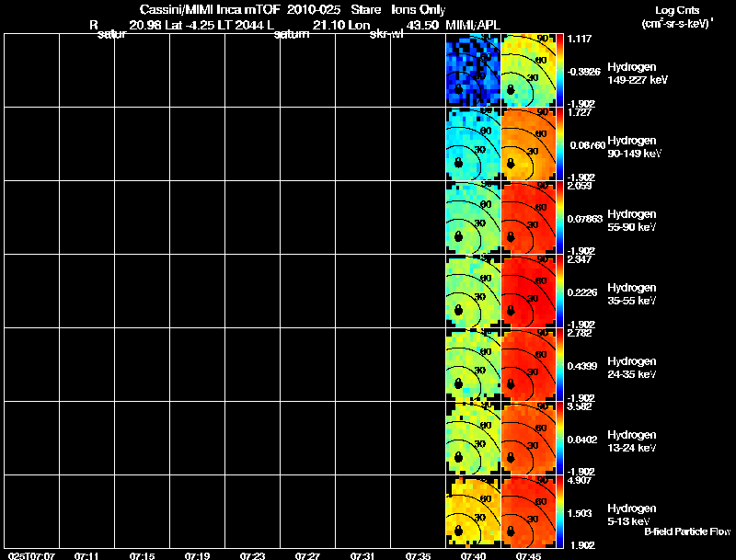Click the 'Hydrogen 90-149 keV' label
Viewport: 736px width, 560px height.
point(634,147)
